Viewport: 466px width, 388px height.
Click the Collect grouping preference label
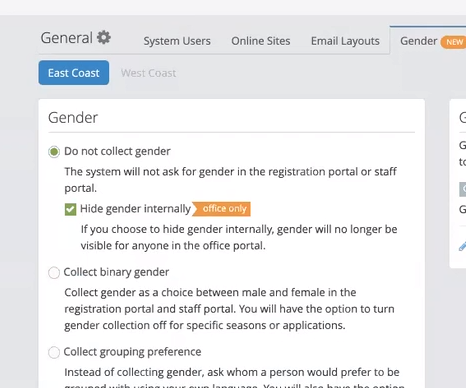point(132,352)
